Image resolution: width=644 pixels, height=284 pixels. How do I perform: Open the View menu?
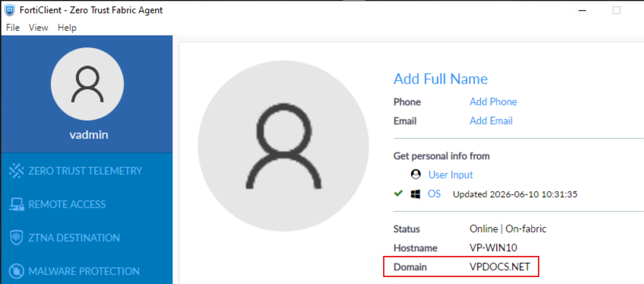click(38, 27)
